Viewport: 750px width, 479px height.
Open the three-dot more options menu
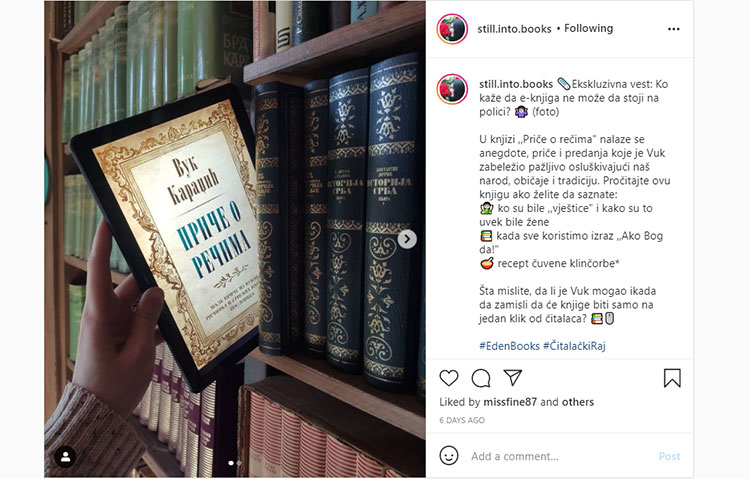(673, 29)
